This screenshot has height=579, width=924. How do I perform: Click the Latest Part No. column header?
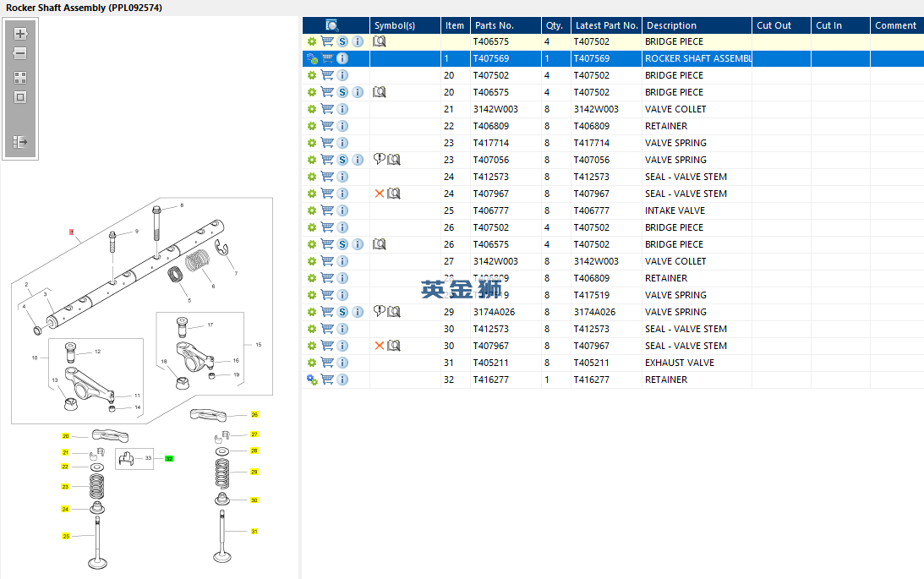[606, 25]
